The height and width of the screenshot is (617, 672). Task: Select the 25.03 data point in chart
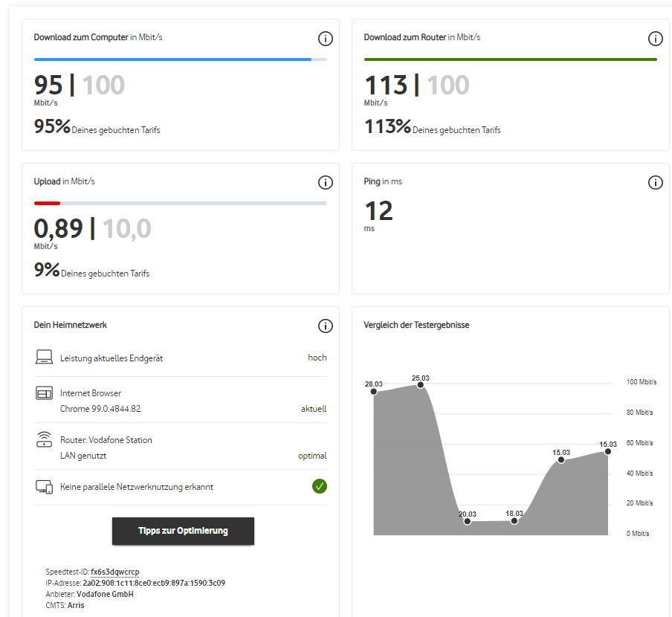(x=421, y=385)
